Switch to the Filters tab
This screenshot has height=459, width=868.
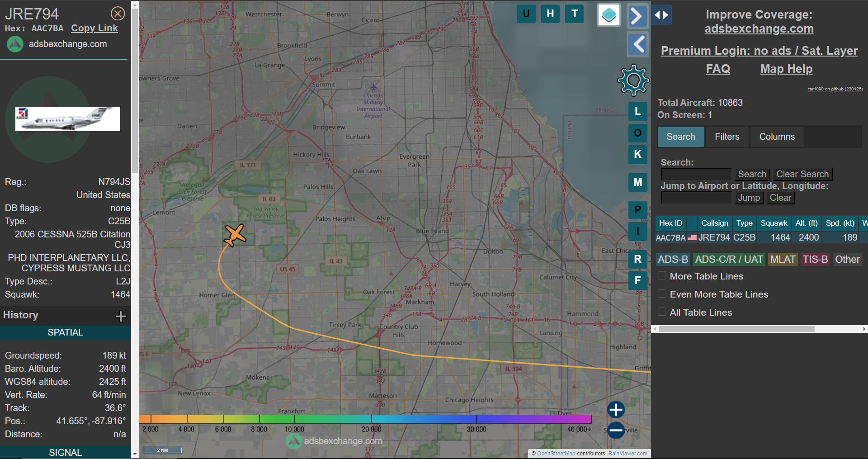pyautogui.click(x=727, y=137)
